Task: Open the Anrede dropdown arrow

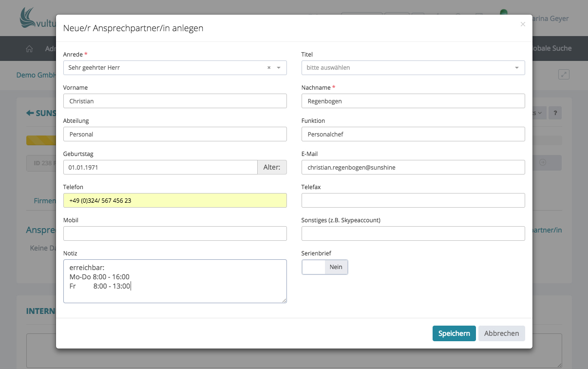Action: click(x=279, y=68)
